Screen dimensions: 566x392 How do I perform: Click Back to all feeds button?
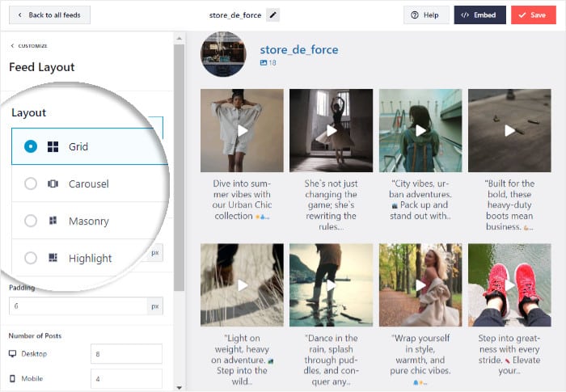click(50, 15)
